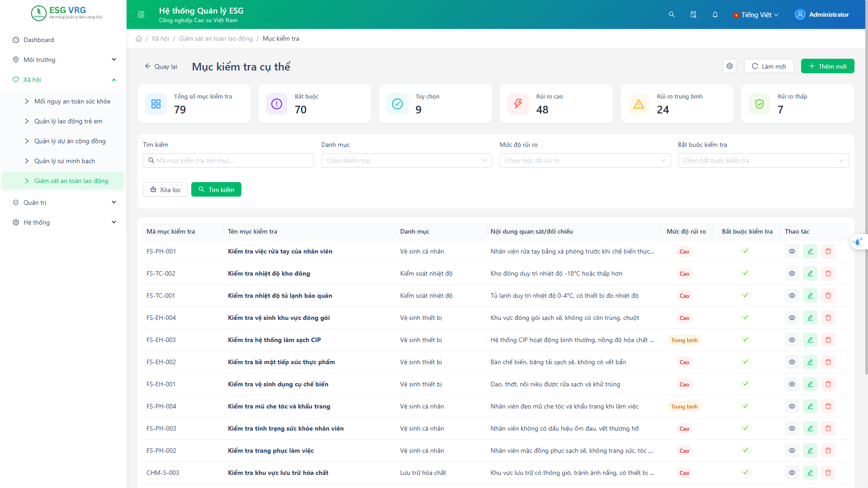This screenshot has height=488, width=868.
Task: View details of FS-EH-003 via eye icon
Action: coord(792,340)
